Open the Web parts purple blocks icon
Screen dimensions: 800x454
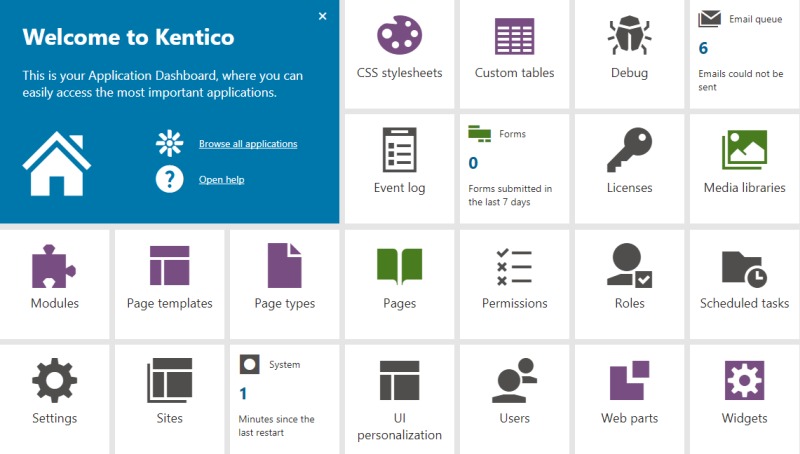coord(629,381)
